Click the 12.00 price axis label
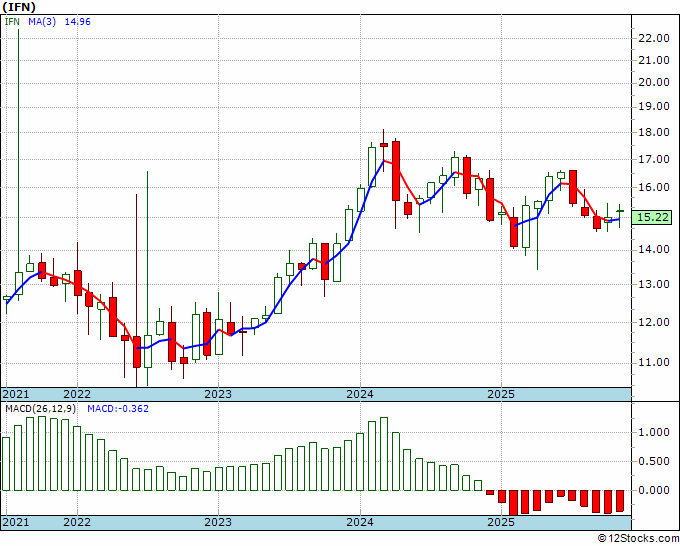Image resolution: width=680 pixels, height=546 pixels. [654, 322]
